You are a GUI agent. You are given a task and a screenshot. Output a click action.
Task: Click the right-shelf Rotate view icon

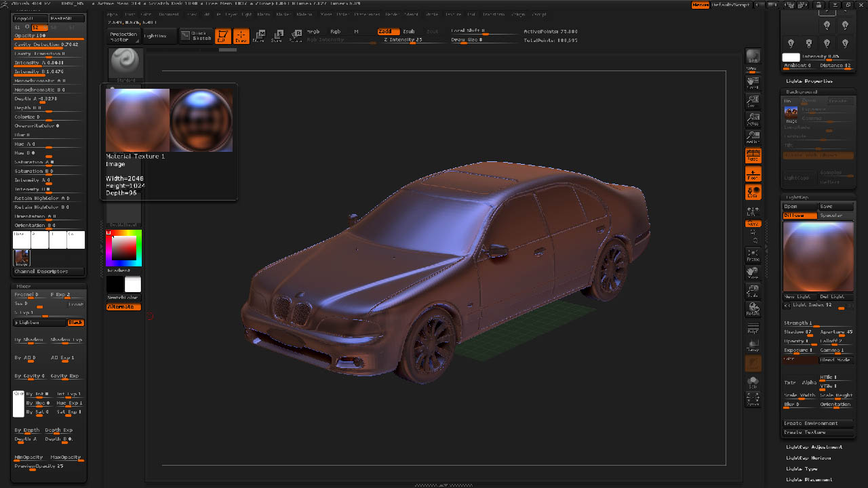[753, 310]
